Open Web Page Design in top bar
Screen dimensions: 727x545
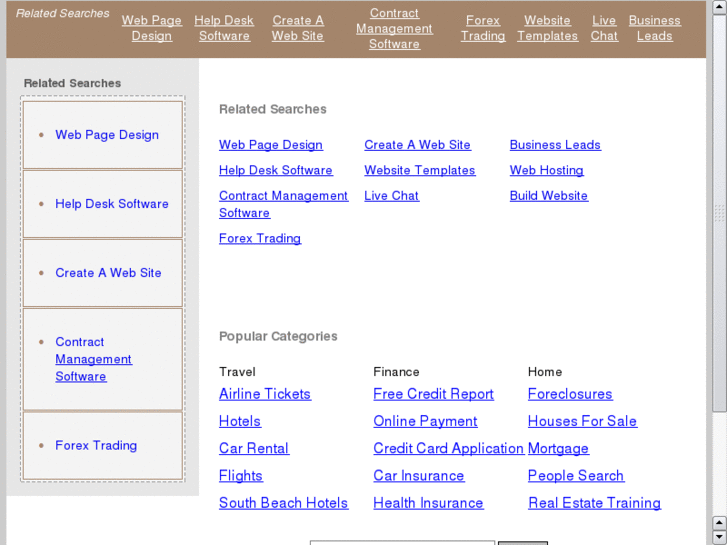(152, 28)
